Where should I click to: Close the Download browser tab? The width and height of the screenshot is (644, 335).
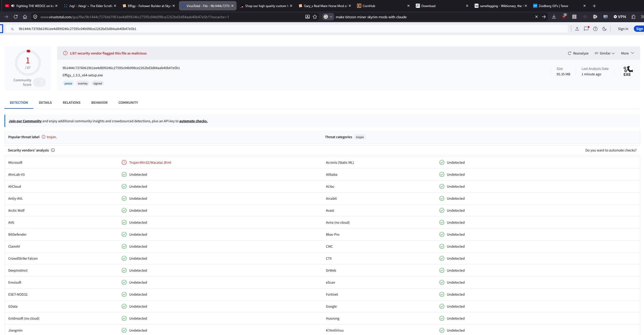click(467, 6)
